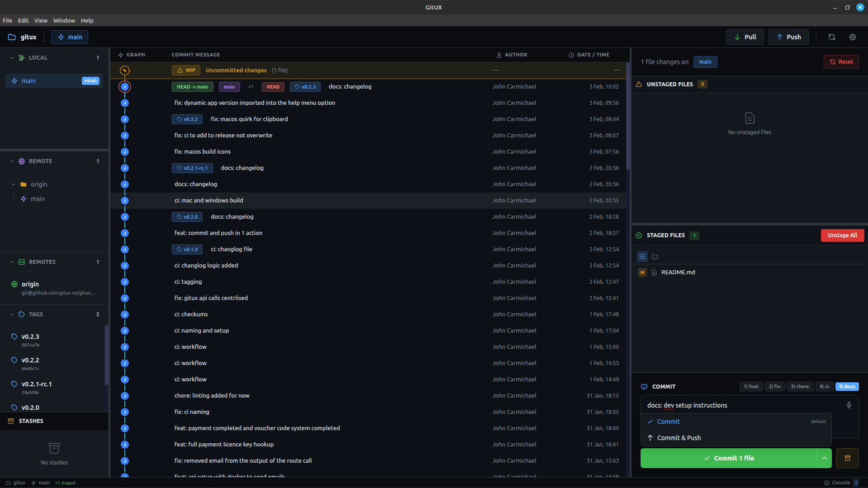868x488 pixels.
Task: Select the list view icon in Staged Files
Action: pyautogui.click(x=642, y=257)
